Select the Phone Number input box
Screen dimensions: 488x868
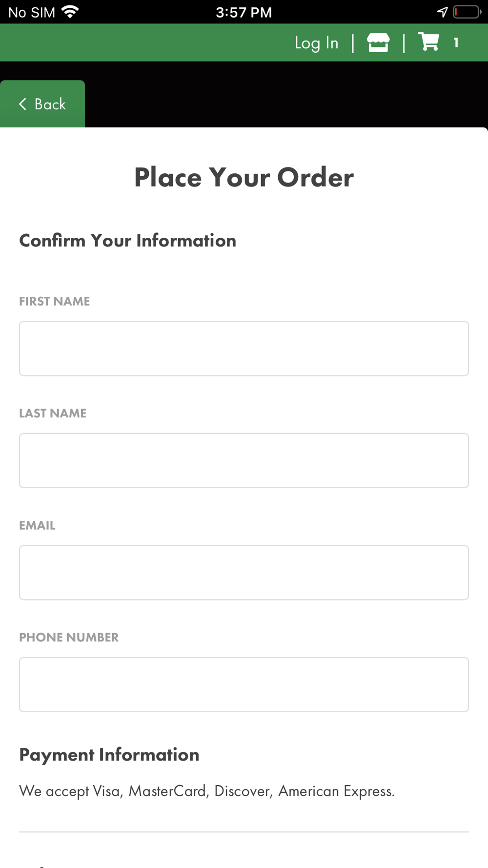(x=244, y=684)
